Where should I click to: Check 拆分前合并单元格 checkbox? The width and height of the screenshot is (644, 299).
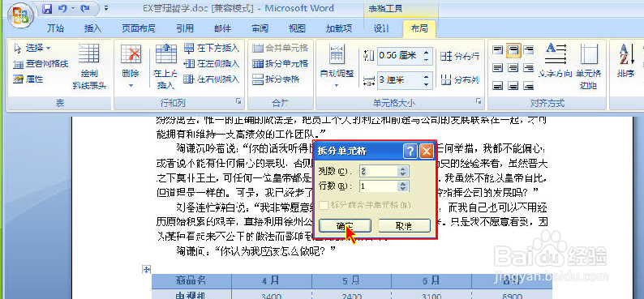[324, 205]
